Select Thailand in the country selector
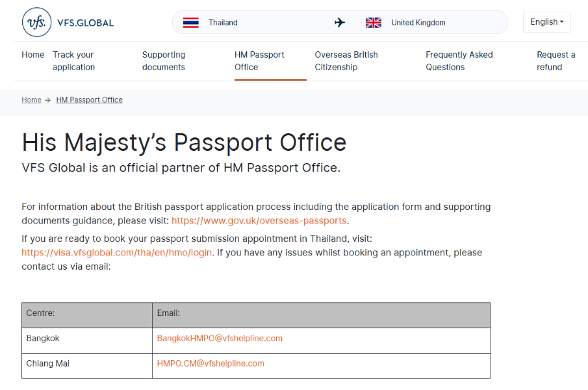 coord(223,23)
